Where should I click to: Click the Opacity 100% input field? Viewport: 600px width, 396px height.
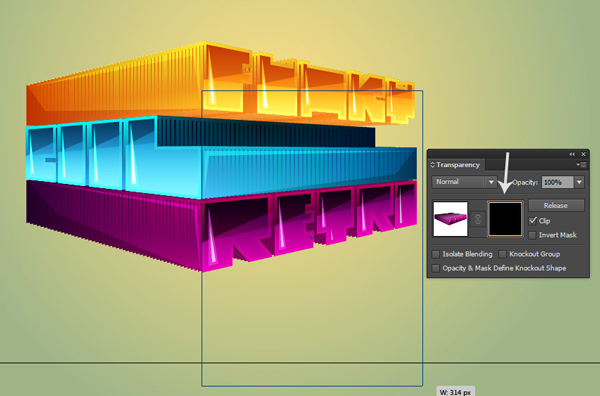558,182
